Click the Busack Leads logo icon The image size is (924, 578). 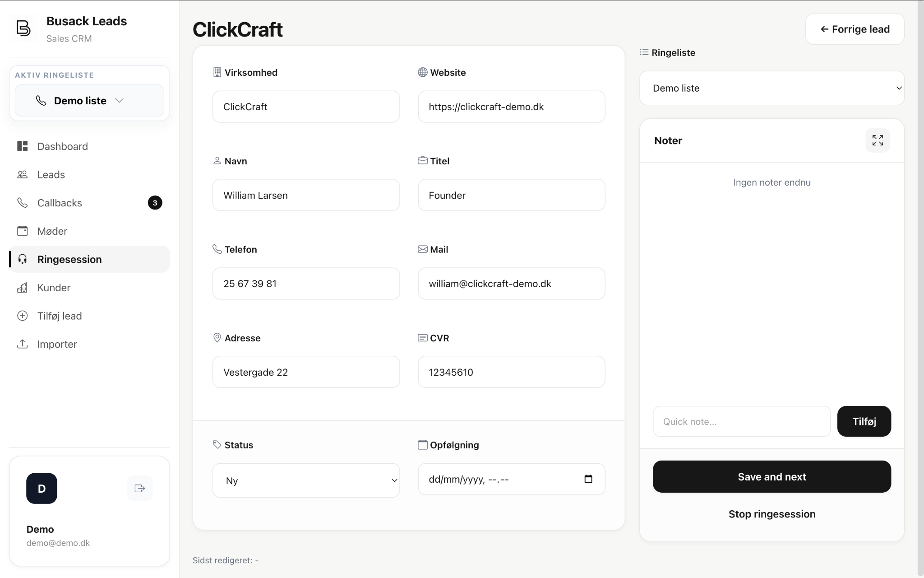tap(23, 28)
